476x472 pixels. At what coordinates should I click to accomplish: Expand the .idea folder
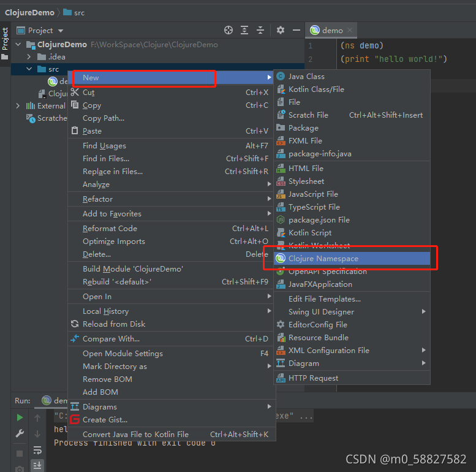[29, 57]
